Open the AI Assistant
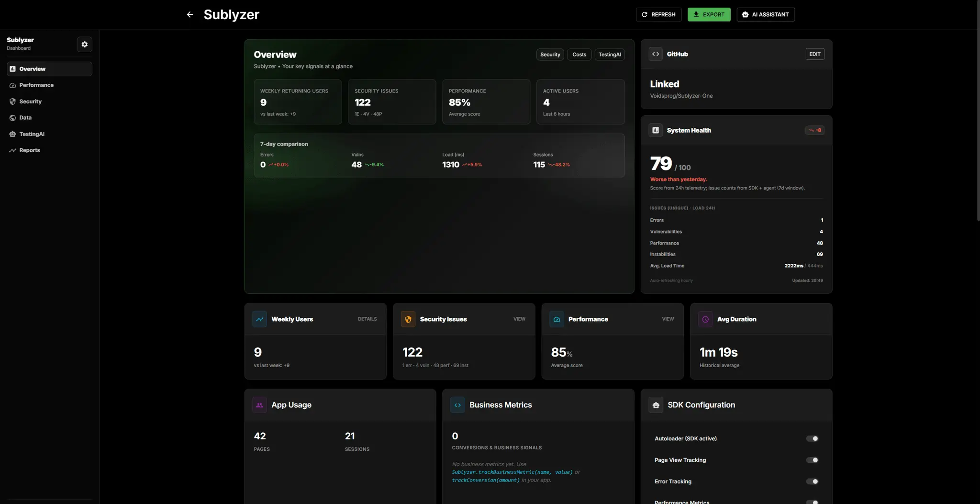The width and height of the screenshot is (980, 504). point(766,14)
